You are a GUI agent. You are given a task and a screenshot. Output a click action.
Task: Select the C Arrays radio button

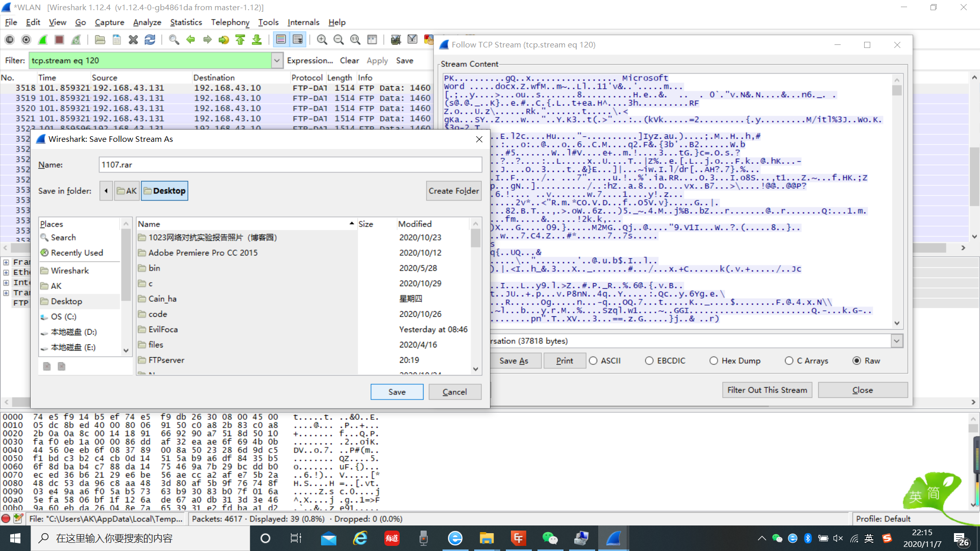point(789,361)
